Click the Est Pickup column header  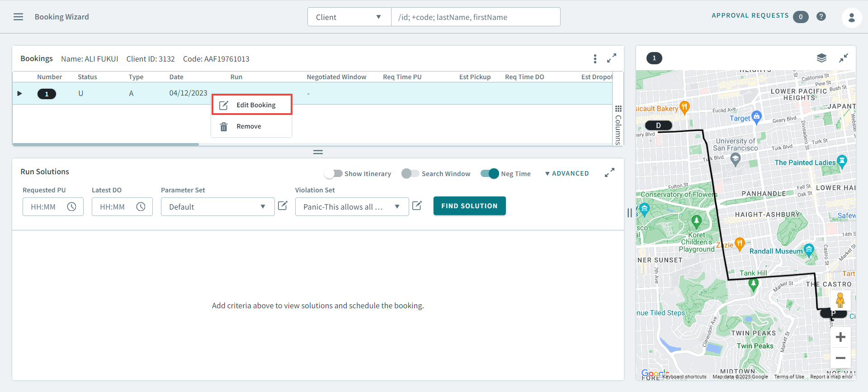[475, 77]
